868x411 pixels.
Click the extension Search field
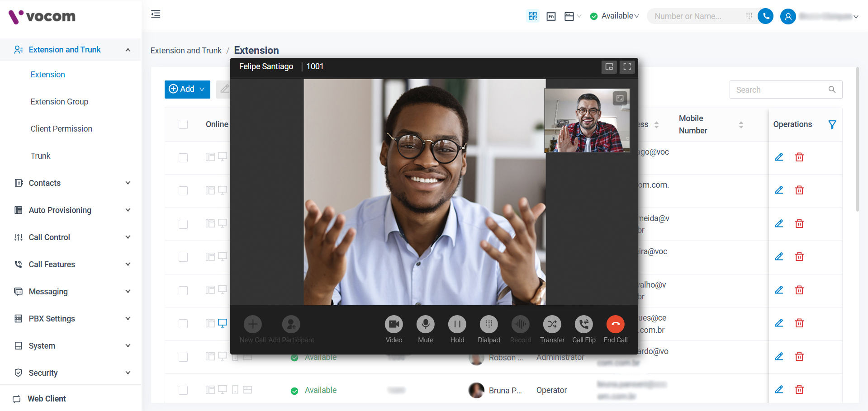tap(780, 90)
